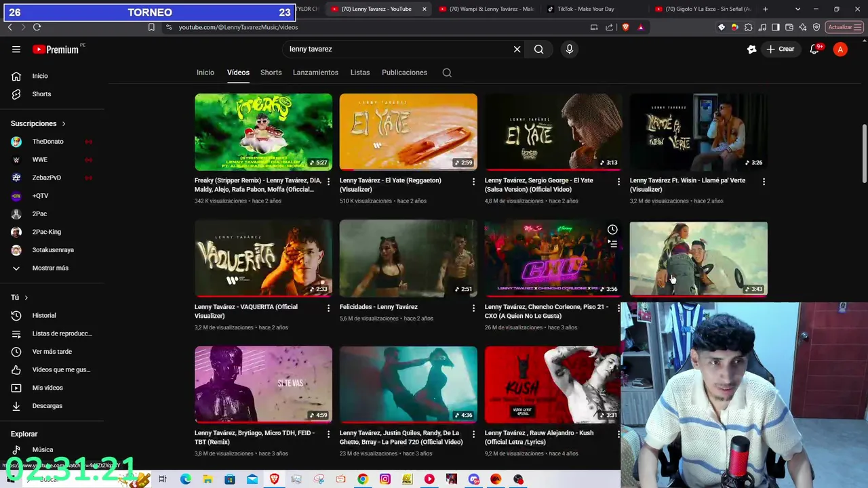The width and height of the screenshot is (868, 488).
Task: Select the Publicaciones channel tab
Action: [404, 73]
